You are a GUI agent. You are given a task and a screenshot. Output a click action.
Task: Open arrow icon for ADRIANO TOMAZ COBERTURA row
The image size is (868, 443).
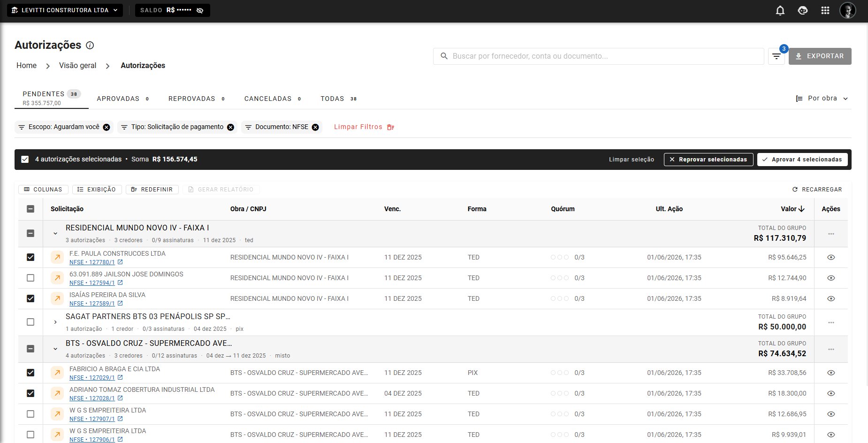pyautogui.click(x=57, y=393)
